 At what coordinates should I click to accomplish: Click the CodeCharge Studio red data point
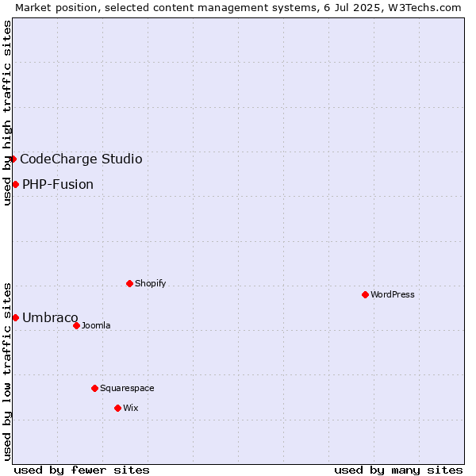13,159
